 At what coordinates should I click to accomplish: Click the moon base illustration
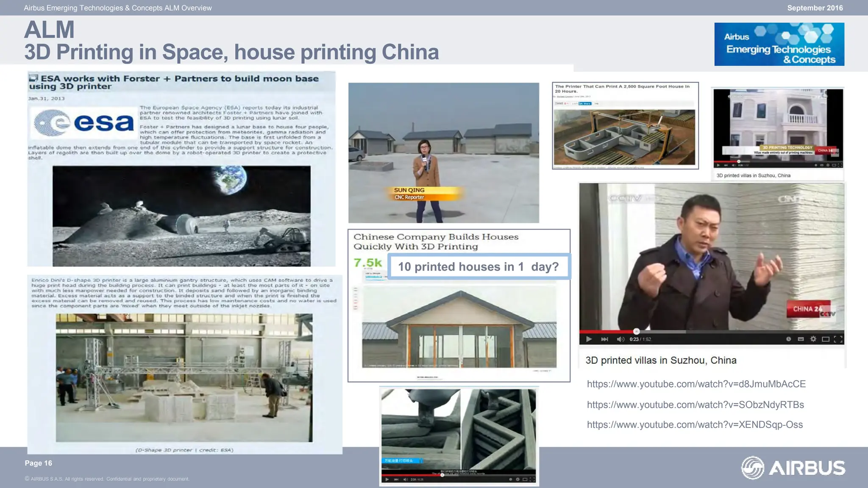pyautogui.click(x=181, y=216)
